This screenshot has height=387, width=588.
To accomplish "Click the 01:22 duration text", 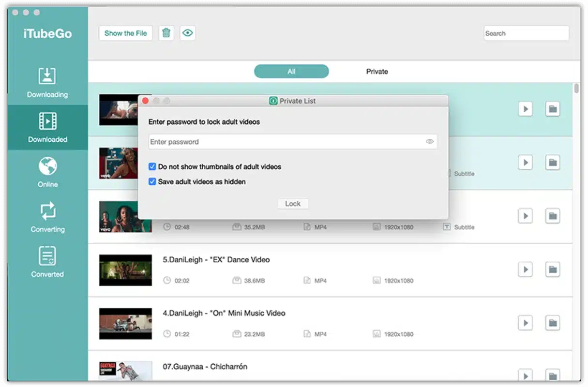I will point(182,334).
